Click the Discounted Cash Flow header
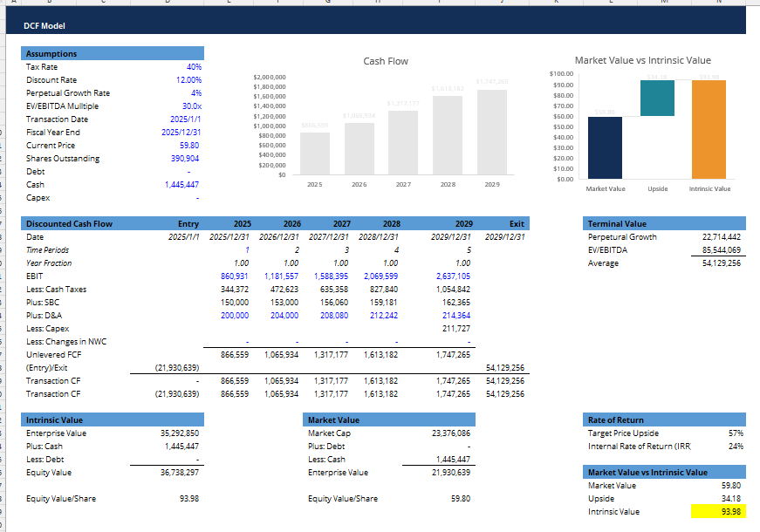 pos(69,224)
